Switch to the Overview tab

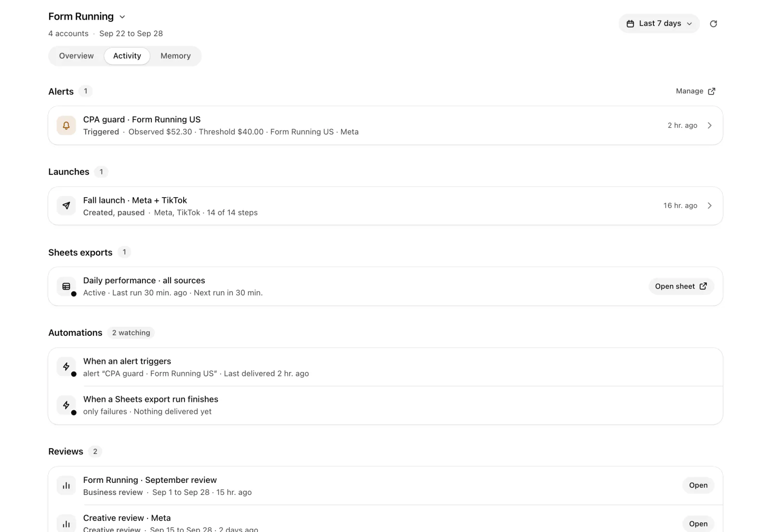[x=76, y=56]
